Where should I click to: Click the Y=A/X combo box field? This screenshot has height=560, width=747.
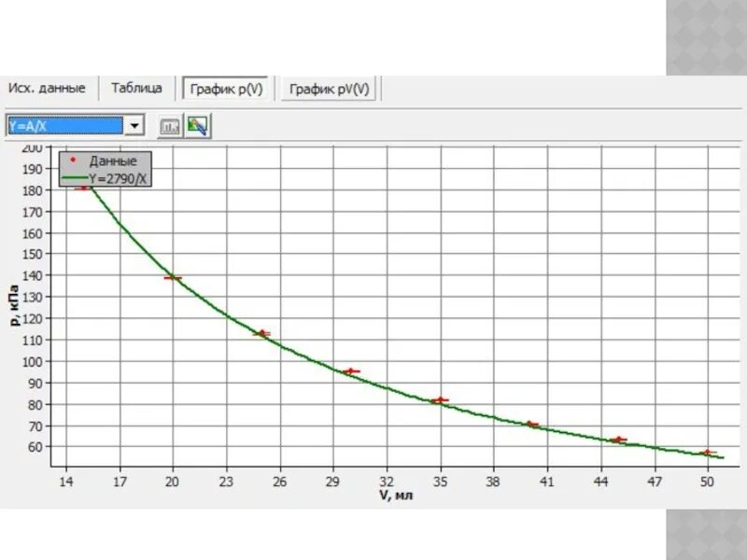65,126
